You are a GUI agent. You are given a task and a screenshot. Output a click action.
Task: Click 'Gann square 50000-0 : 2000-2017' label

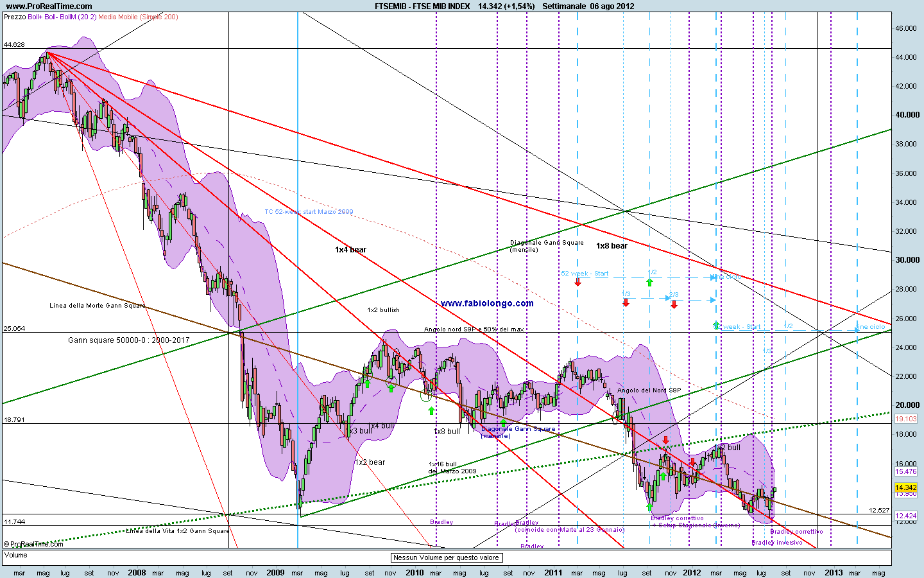click(x=129, y=340)
